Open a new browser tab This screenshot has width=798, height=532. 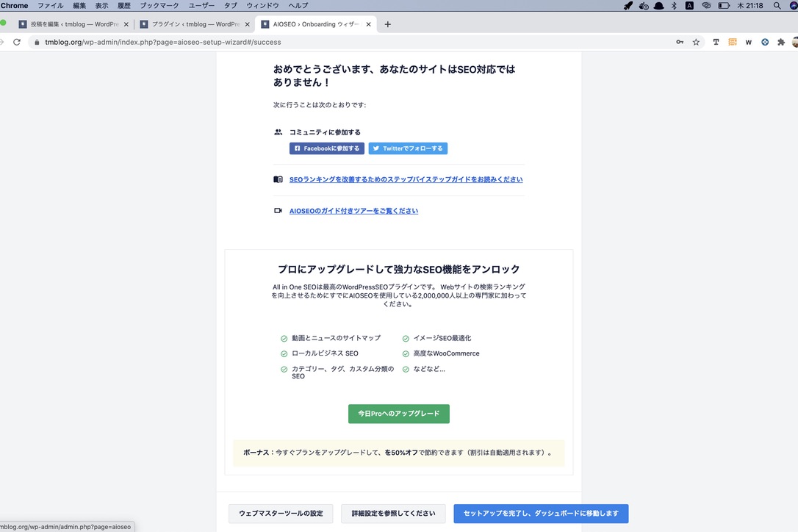tap(388, 24)
